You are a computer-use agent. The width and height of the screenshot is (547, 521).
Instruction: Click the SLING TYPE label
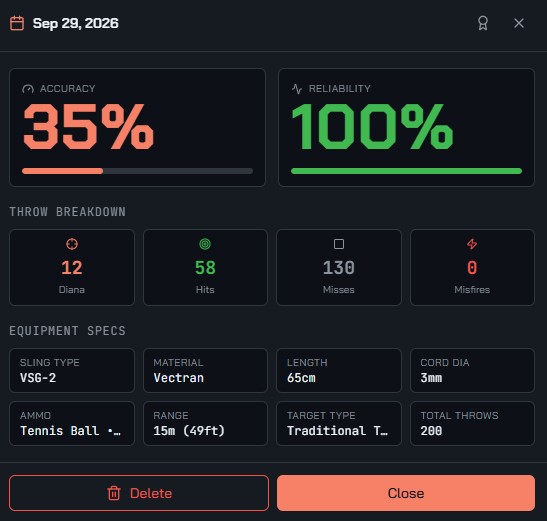click(50, 363)
